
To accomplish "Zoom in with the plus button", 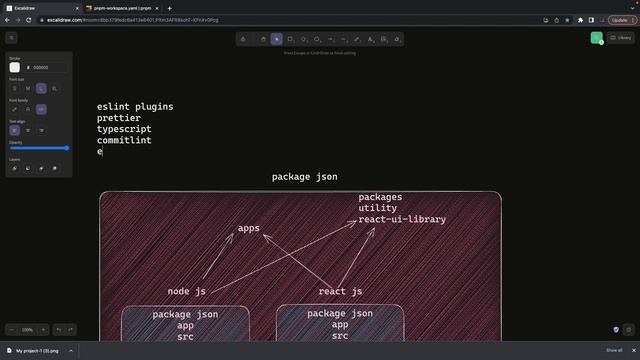I will tap(43, 330).
